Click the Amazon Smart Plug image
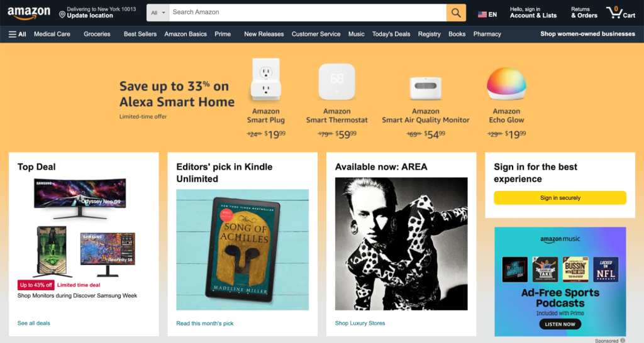Screen dimensions: 644x343 265,80
